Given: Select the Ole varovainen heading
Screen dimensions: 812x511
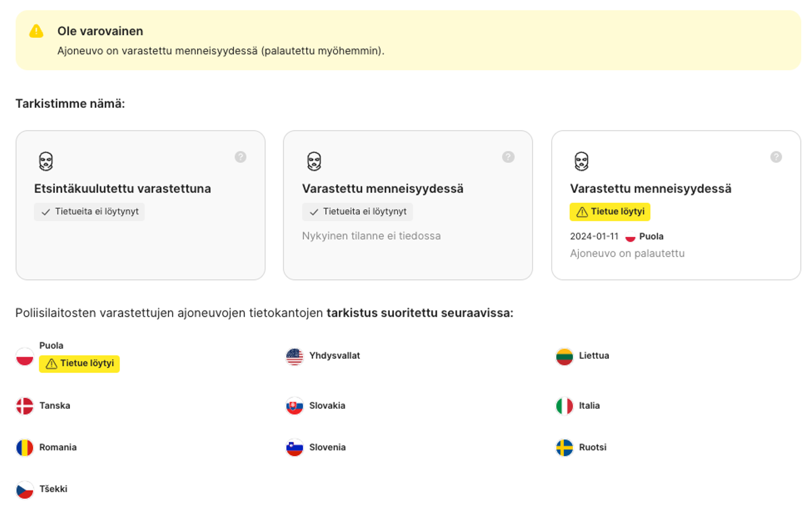Looking at the screenshot, I should pos(100,31).
